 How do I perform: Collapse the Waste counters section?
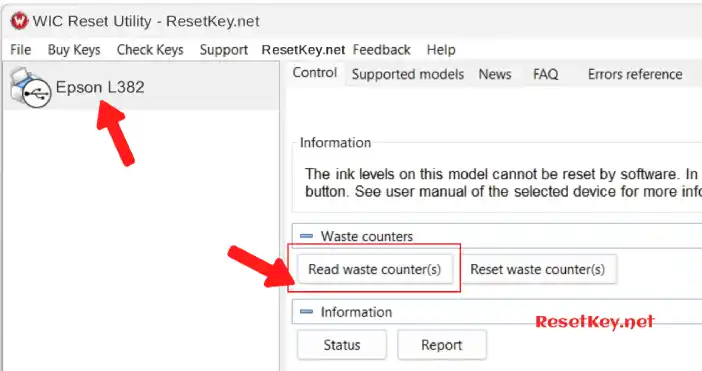[306, 236]
